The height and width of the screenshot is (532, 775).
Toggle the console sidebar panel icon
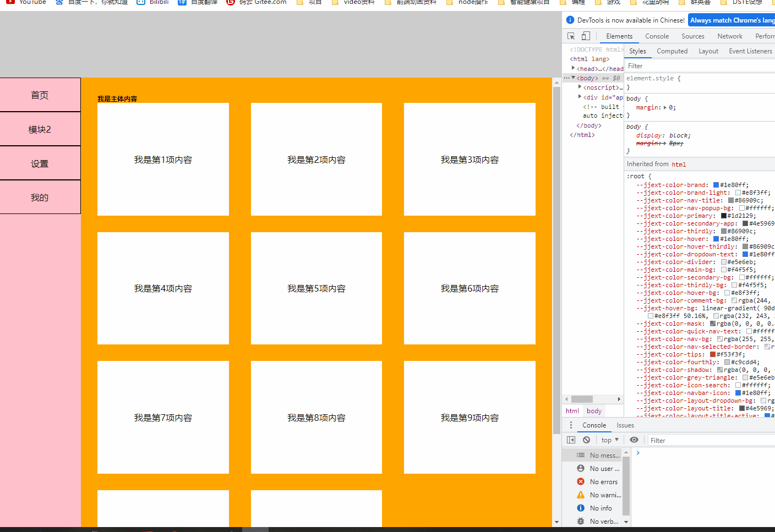[571, 440]
